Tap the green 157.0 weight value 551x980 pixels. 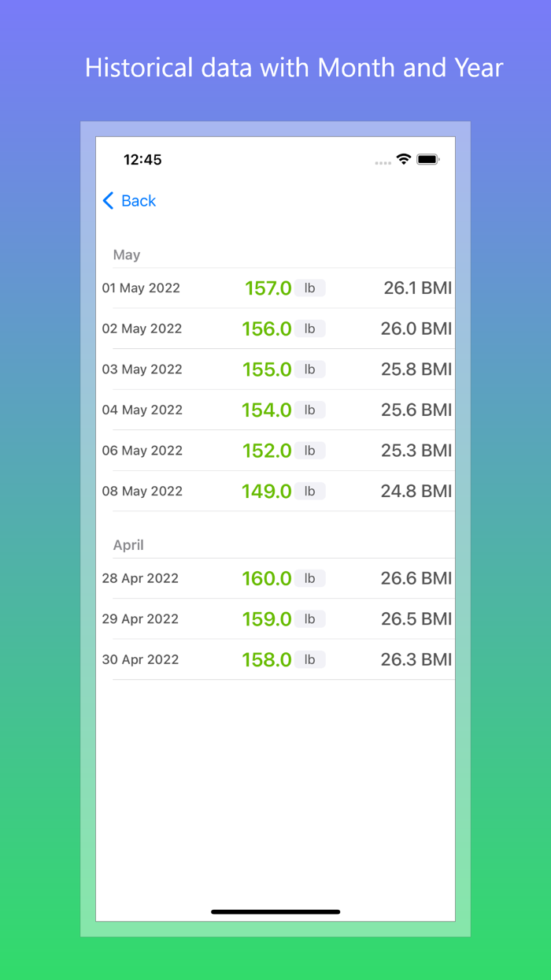[x=268, y=288]
